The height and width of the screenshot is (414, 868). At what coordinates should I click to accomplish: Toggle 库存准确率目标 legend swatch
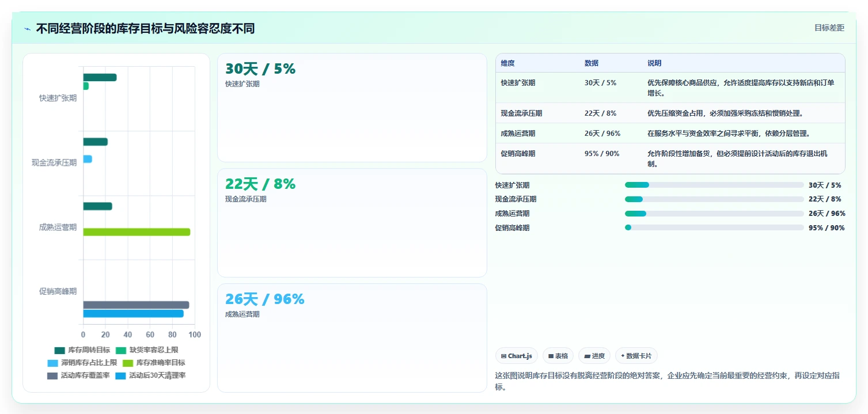point(128,363)
